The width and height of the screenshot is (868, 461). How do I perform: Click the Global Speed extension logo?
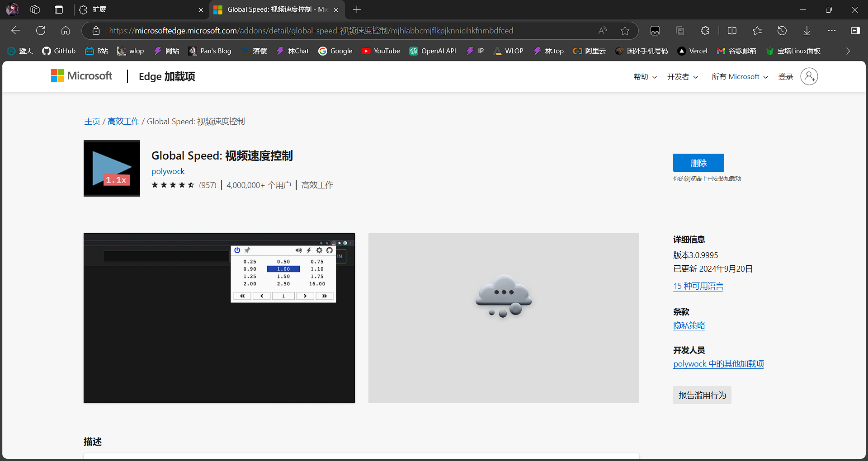tap(112, 168)
